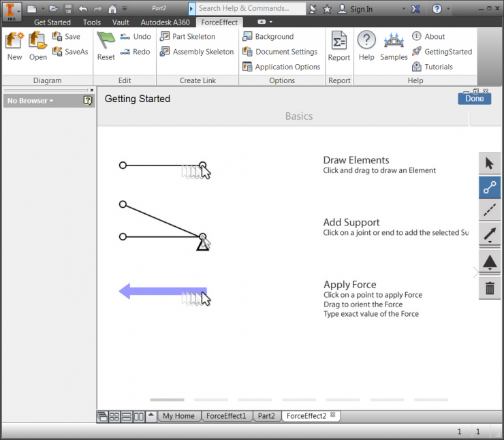This screenshot has width=504, height=440.
Task: Click in Search Help & Commands field
Action: [x=251, y=8]
